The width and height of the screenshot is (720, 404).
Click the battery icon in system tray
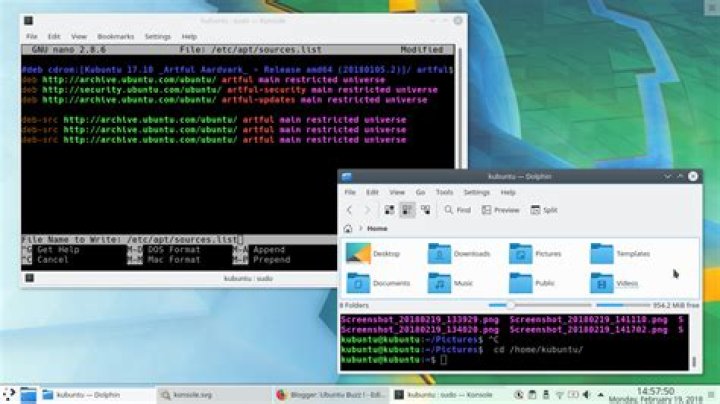coord(573,395)
